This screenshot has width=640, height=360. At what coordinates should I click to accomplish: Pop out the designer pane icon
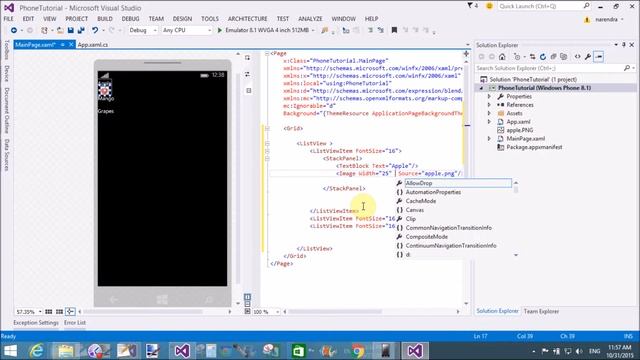click(x=247, y=58)
